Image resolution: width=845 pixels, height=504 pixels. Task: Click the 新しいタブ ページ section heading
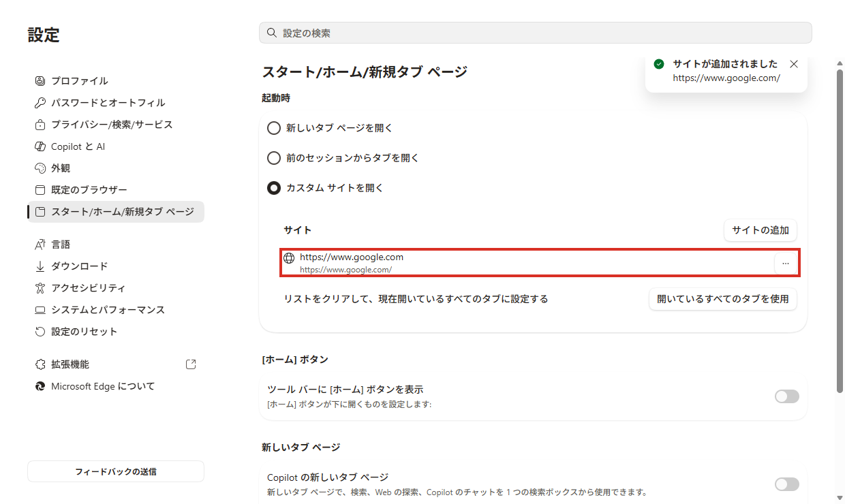[x=301, y=447]
